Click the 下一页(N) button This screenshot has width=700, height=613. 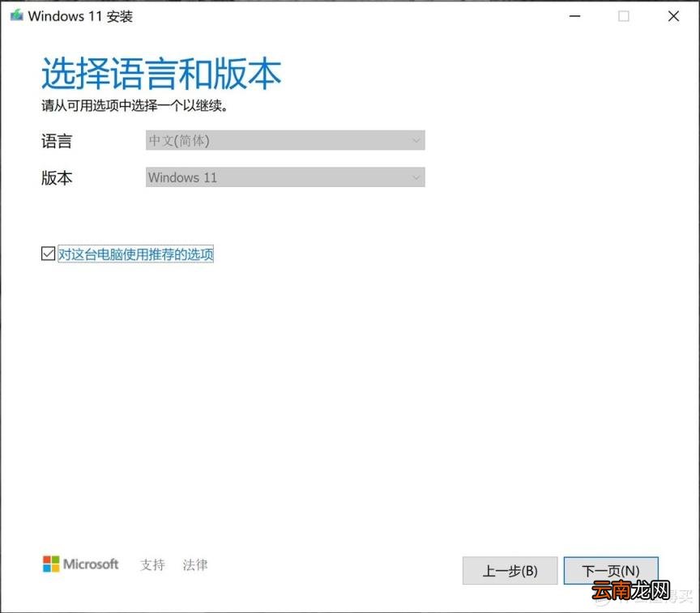coord(611,570)
